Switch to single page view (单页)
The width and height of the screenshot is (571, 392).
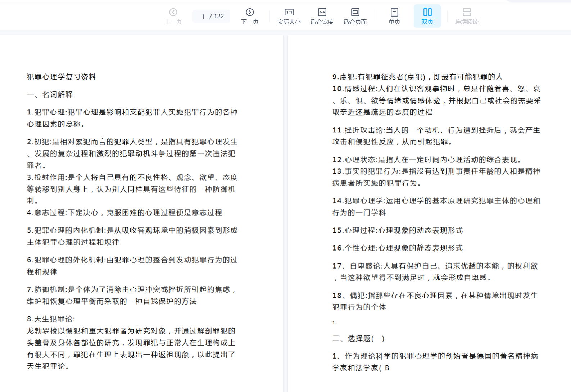pyautogui.click(x=394, y=16)
